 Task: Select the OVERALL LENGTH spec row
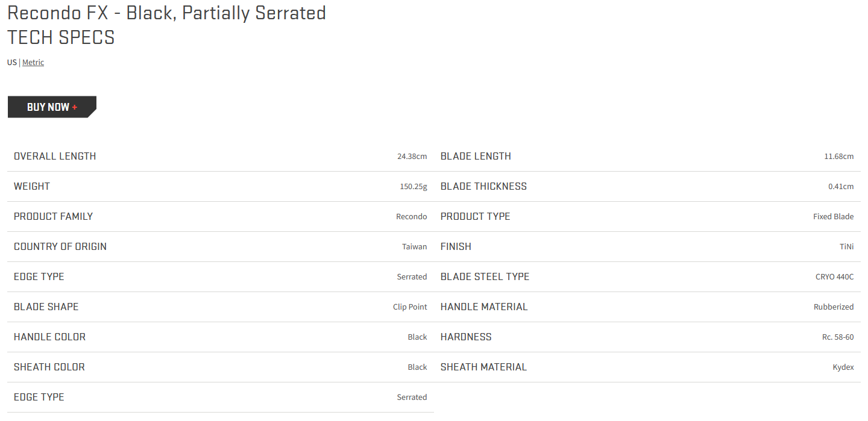pos(221,156)
